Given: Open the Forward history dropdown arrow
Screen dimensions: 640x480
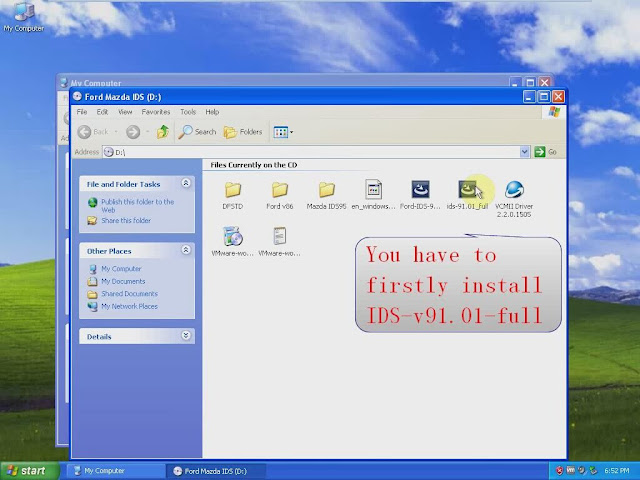Looking at the screenshot, I should [147, 132].
